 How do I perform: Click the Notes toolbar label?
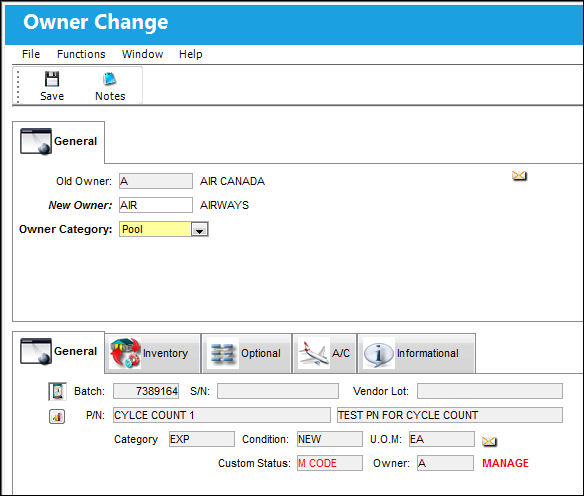pos(110,96)
